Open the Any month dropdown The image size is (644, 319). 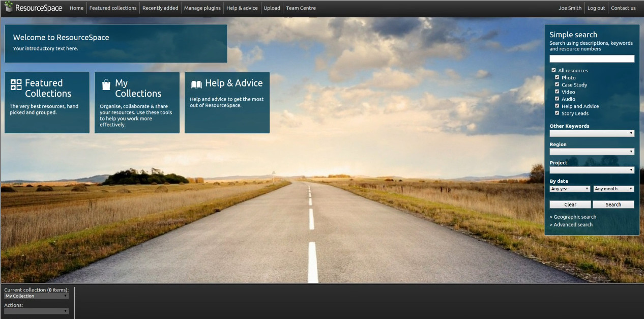[x=613, y=189]
